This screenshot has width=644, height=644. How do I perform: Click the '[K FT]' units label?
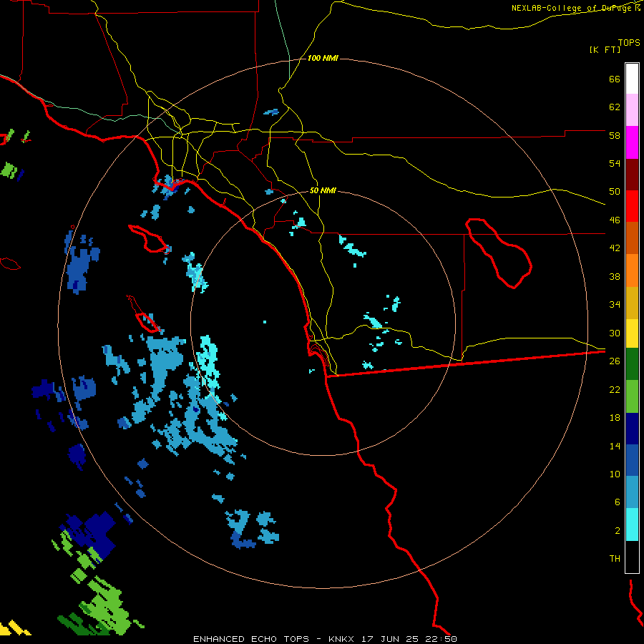pos(605,49)
